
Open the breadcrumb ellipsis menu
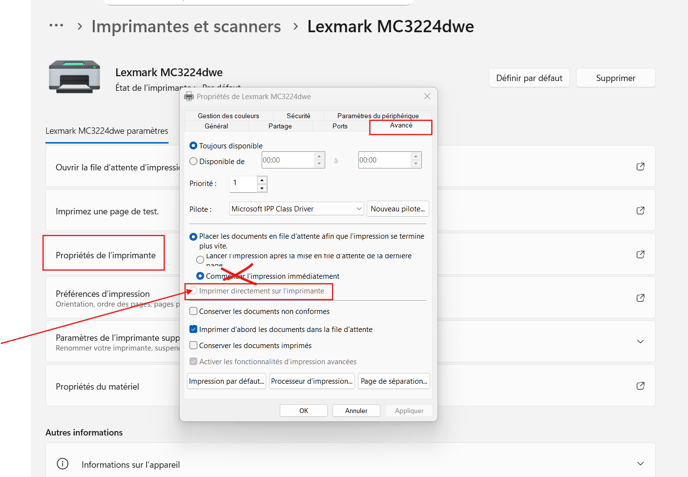tap(56, 26)
